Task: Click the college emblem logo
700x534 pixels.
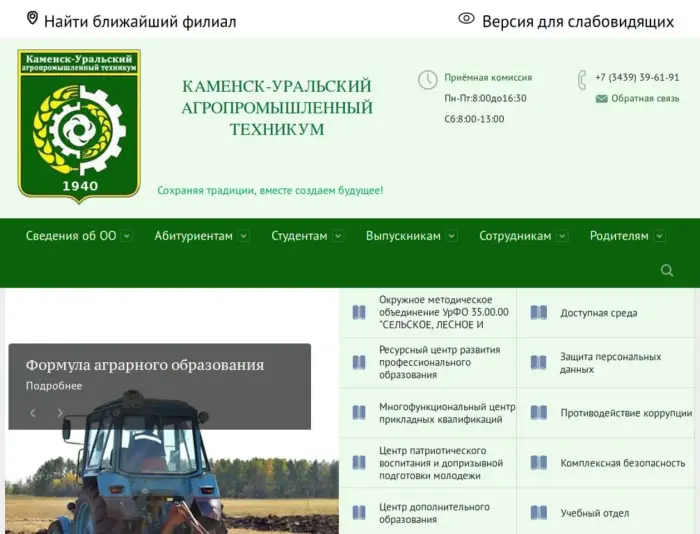Action: point(79,125)
